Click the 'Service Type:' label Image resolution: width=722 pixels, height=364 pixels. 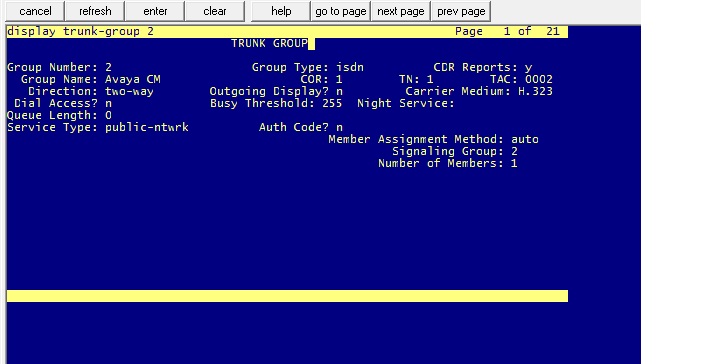click(52, 127)
